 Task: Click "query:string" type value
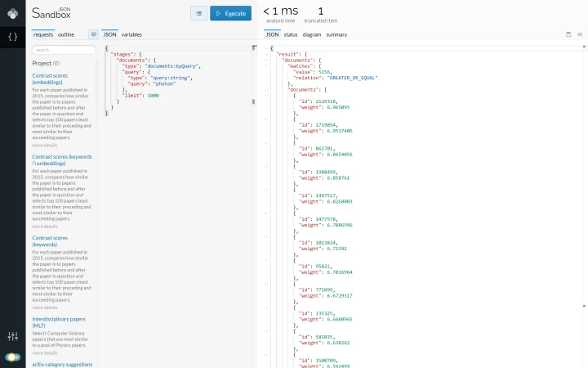point(171,78)
